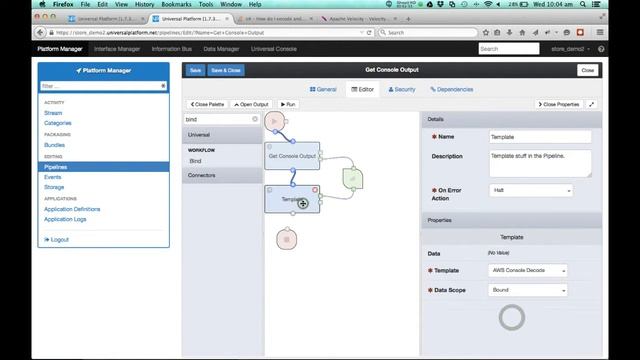Open the Bundles link in sidebar
640x360 pixels.
tap(54, 145)
